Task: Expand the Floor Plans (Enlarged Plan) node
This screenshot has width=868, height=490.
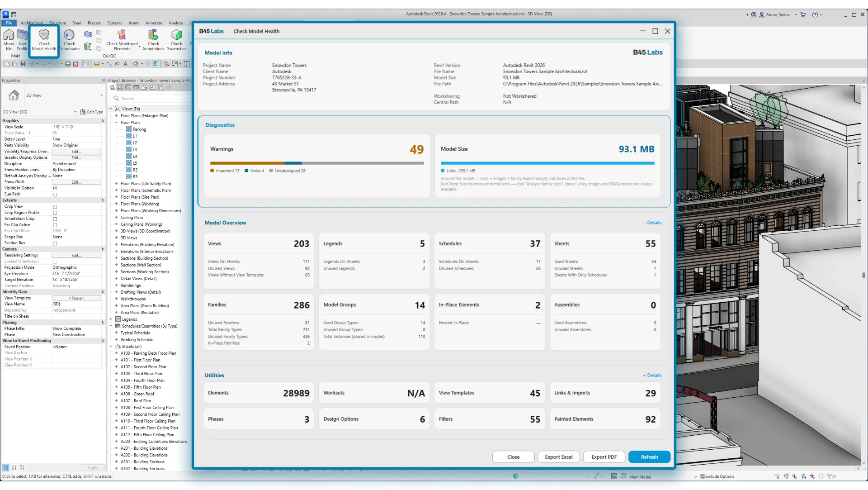Action: click(116, 116)
